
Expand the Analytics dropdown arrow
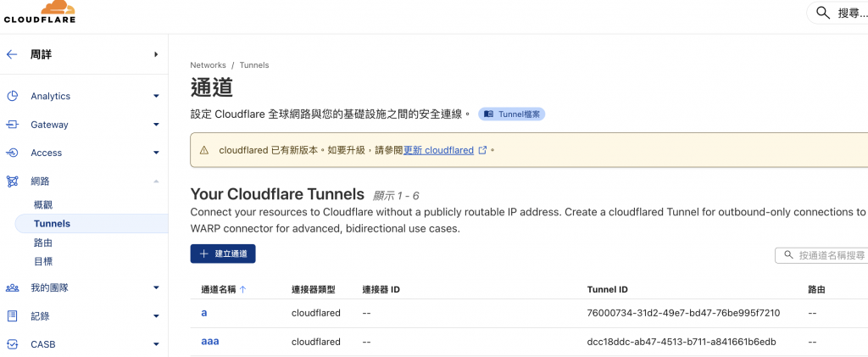(156, 97)
